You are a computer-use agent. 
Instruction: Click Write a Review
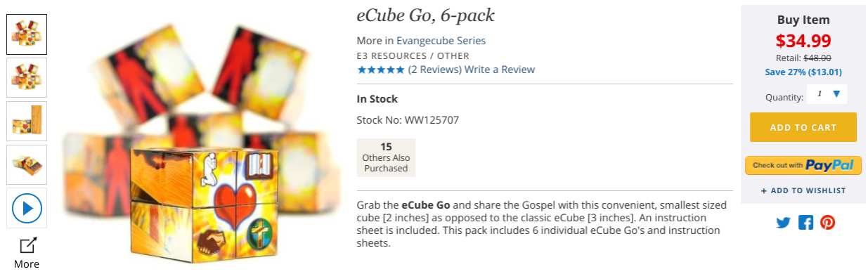(x=500, y=70)
